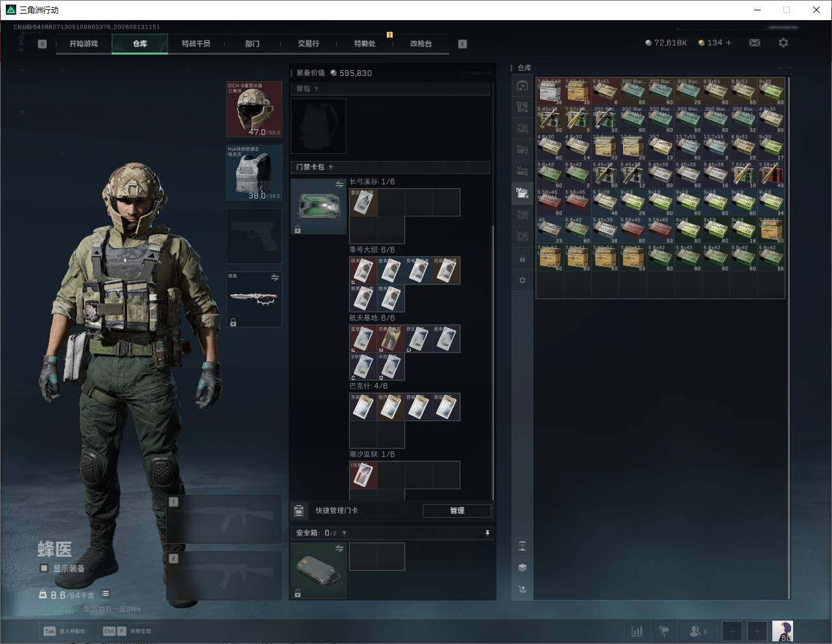This screenshot has height=644, width=832.
Task: Click the lock icon on the knife slot
Action: pyautogui.click(x=233, y=322)
